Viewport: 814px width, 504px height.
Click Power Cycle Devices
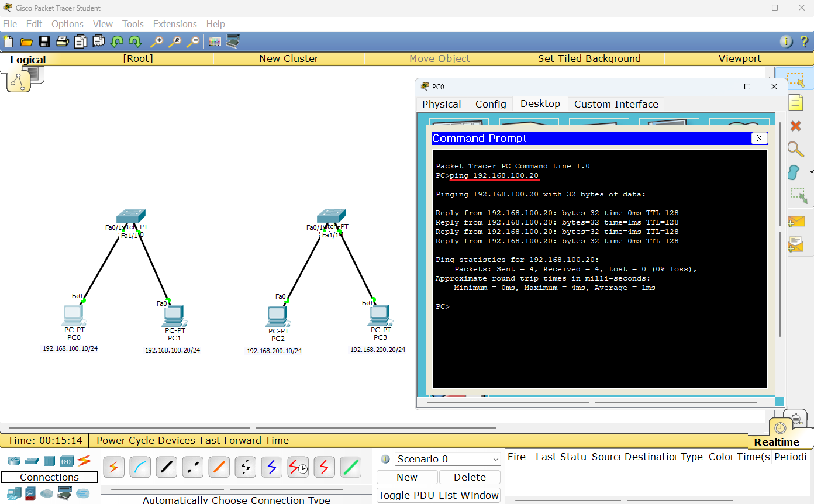(x=147, y=440)
